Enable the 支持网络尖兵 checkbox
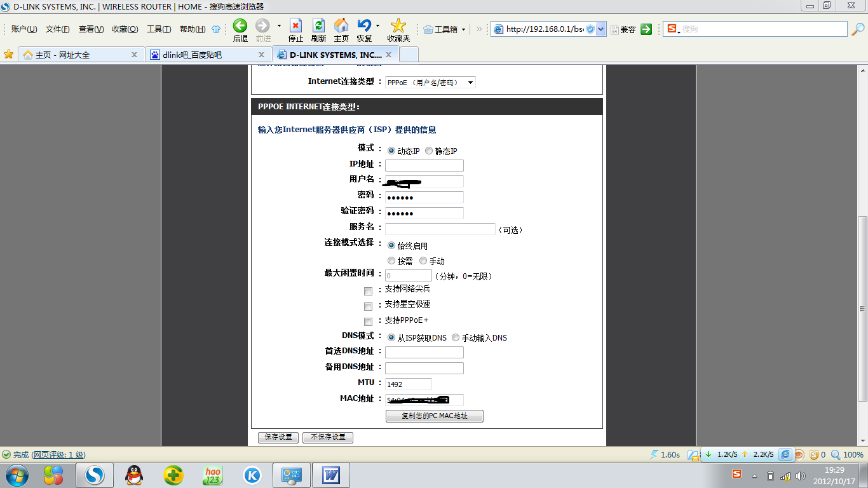Image resolution: width=868 pixels, height=488 pixels. 368,291
